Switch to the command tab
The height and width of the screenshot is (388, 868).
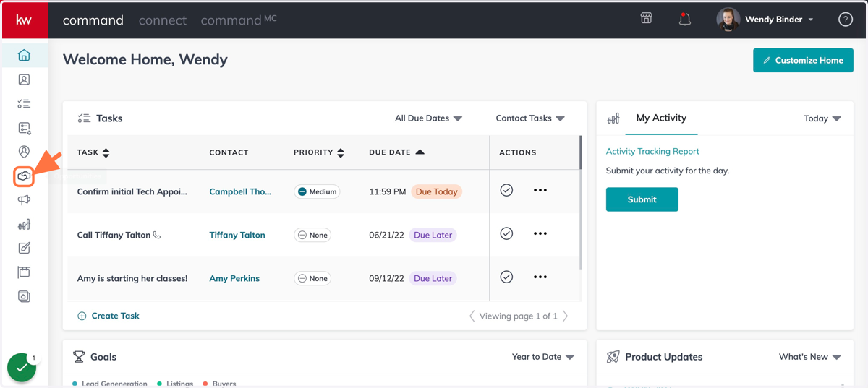[93, 20]
